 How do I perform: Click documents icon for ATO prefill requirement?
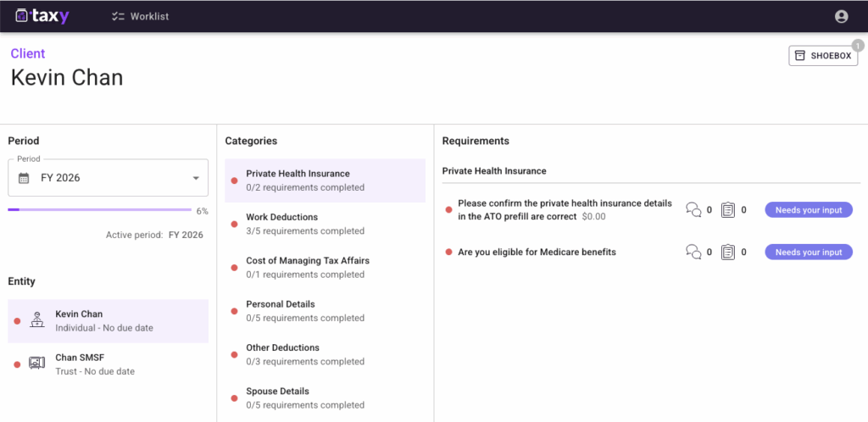pos(727,209)
